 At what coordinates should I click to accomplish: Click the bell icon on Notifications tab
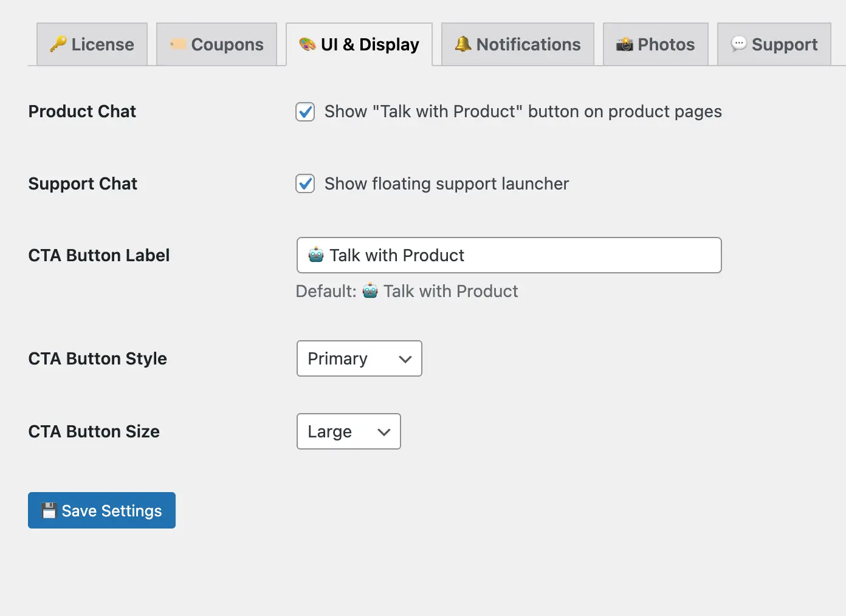point(463,44)
